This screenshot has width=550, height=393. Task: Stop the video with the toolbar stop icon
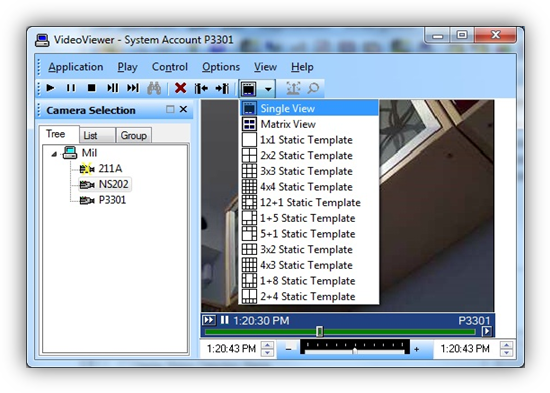tap(92, 88)
